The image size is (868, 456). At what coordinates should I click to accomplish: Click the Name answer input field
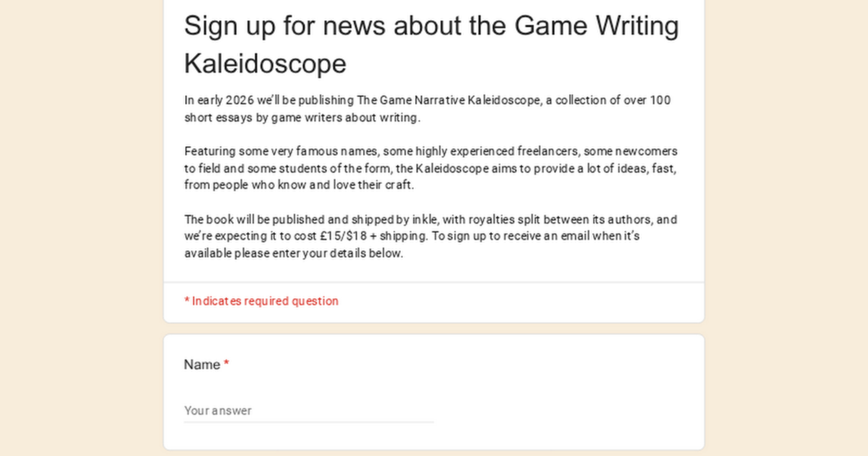click(308, 410)
